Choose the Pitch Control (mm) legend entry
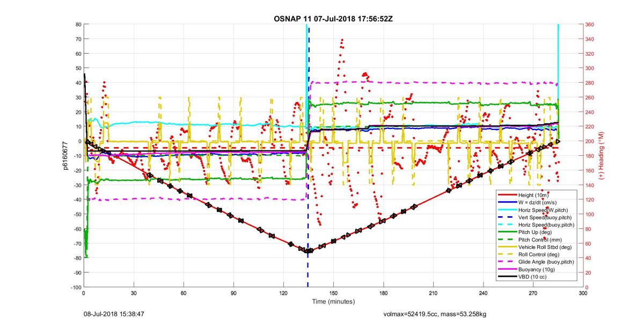 (x=540, y=240)
